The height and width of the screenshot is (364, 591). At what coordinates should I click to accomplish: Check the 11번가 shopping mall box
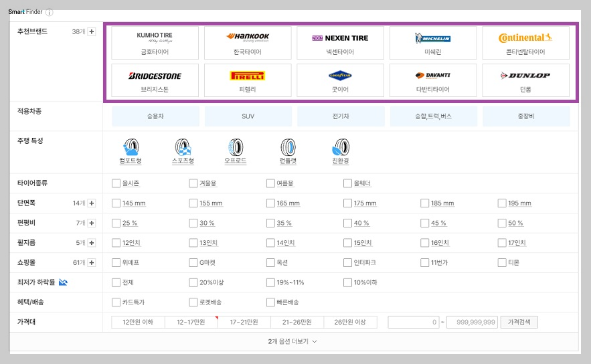click(425, 263)
